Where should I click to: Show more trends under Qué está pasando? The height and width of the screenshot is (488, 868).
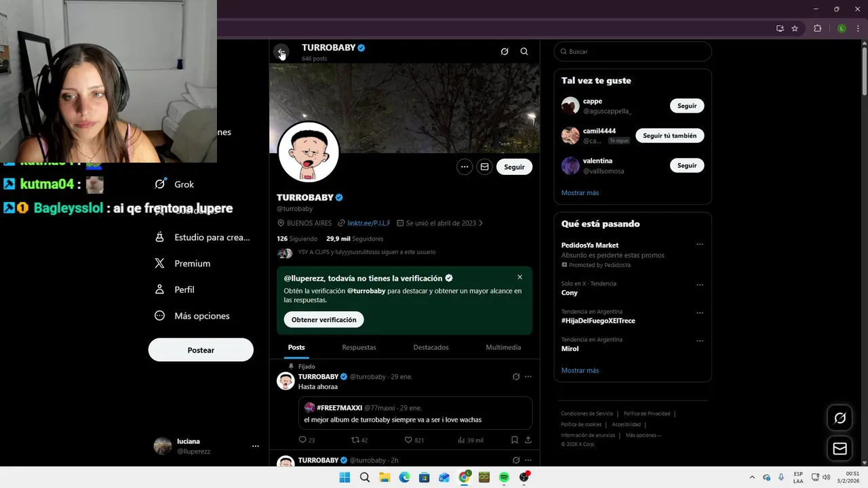580,371
